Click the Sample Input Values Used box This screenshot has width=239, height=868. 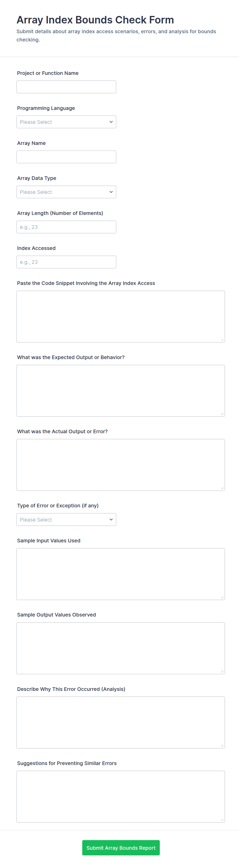pos(121,574)
